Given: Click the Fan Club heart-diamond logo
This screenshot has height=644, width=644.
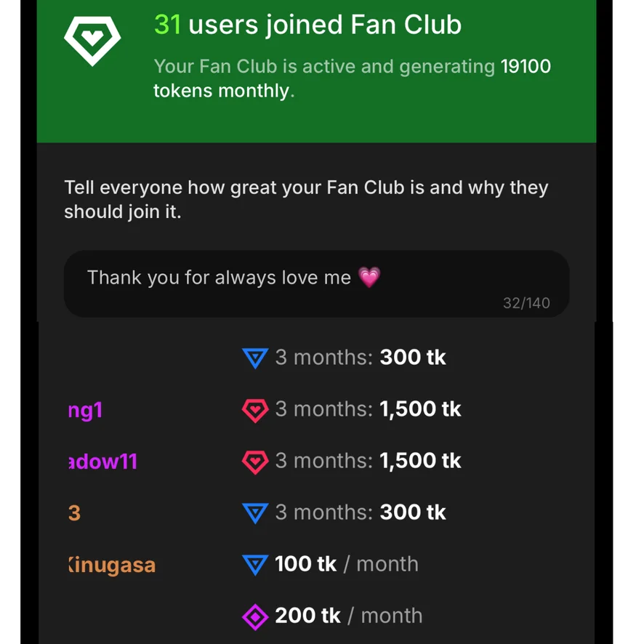Looking at the screenshot, I should coord(92,40).
